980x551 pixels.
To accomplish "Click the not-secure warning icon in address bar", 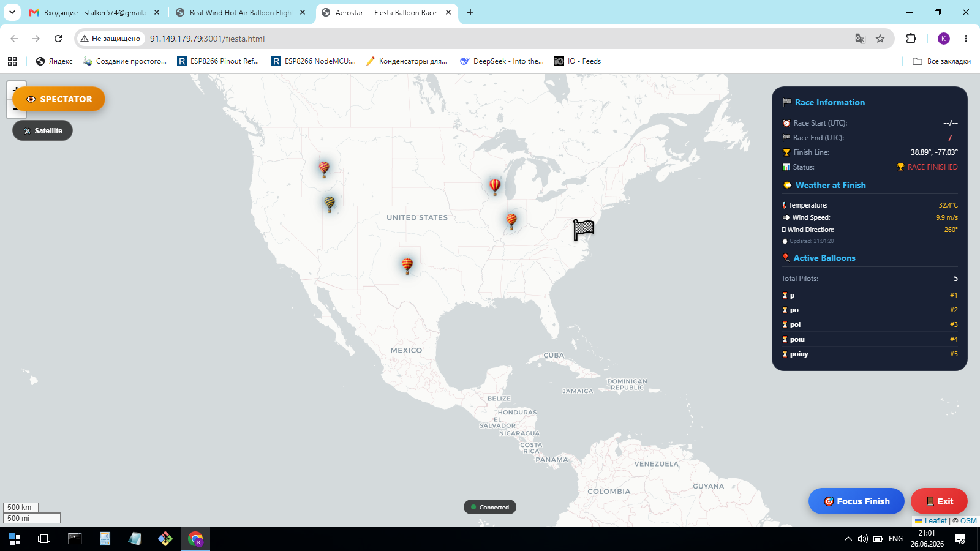I will (x=85, y=39).
